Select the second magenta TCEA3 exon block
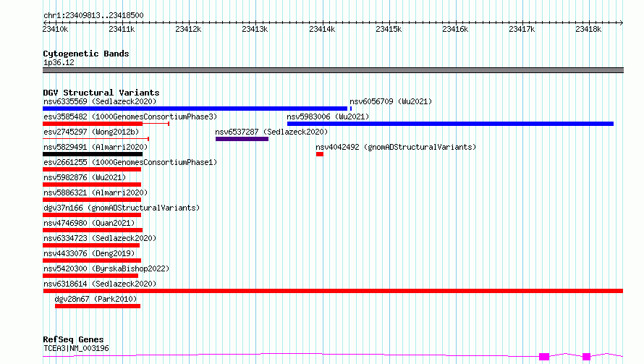The width and height of the screenshot is (644, 364). 587,357
